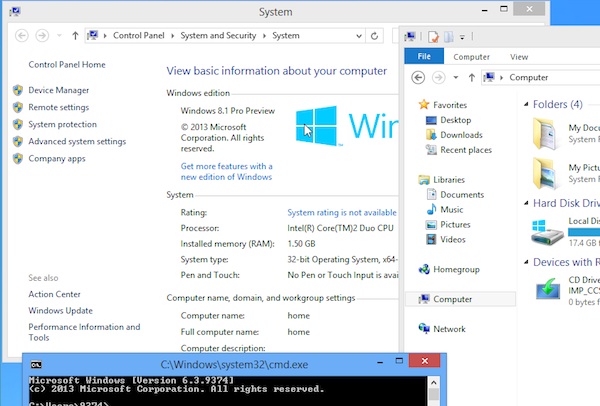Collapse Folders (4) group
Screen dimensions: 600x406
pyautogui.click(x=527, y=104)
